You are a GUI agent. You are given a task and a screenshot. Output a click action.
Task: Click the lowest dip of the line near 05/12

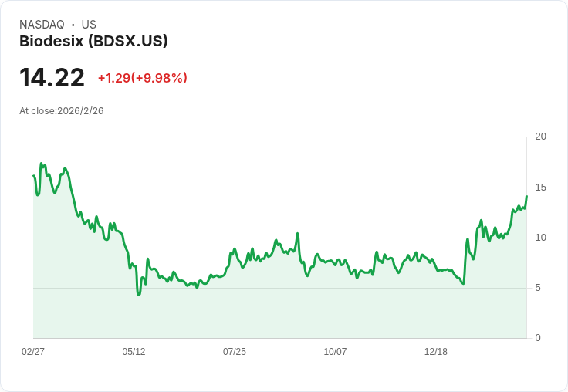point(138,294)
